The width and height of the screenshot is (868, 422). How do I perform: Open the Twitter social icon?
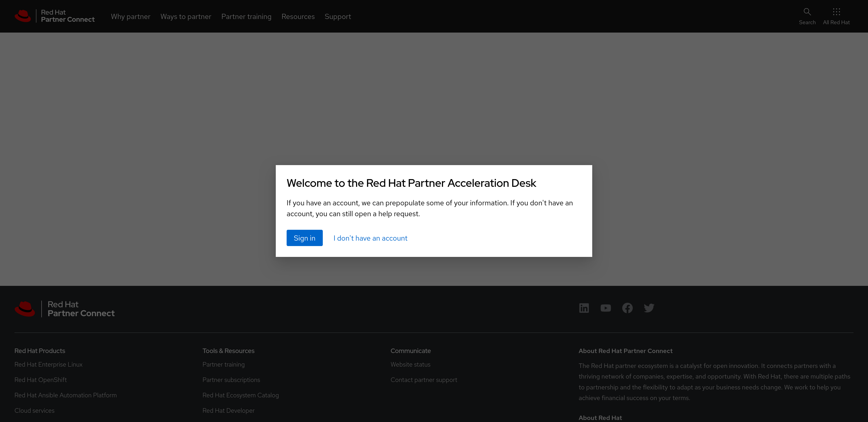(x=649, y=308)
